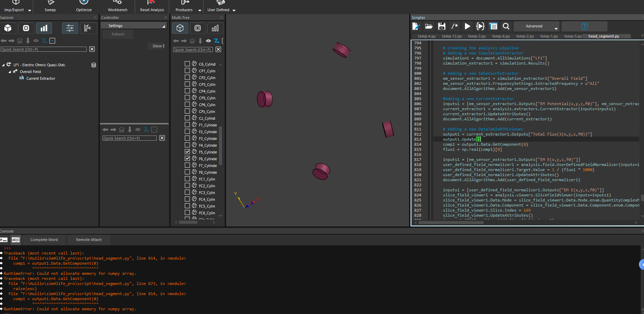Clear Multi-Tree Quick Search with X

click(218, 49)
